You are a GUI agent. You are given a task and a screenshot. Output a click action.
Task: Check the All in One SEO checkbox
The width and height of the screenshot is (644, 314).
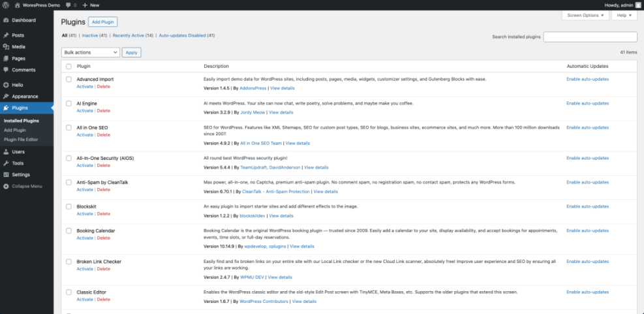[69, 128]
